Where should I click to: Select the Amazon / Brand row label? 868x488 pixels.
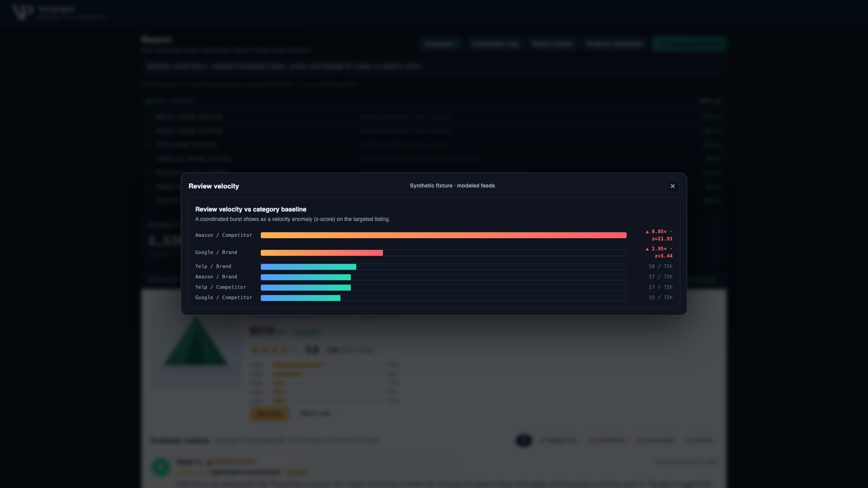(216, 277)
